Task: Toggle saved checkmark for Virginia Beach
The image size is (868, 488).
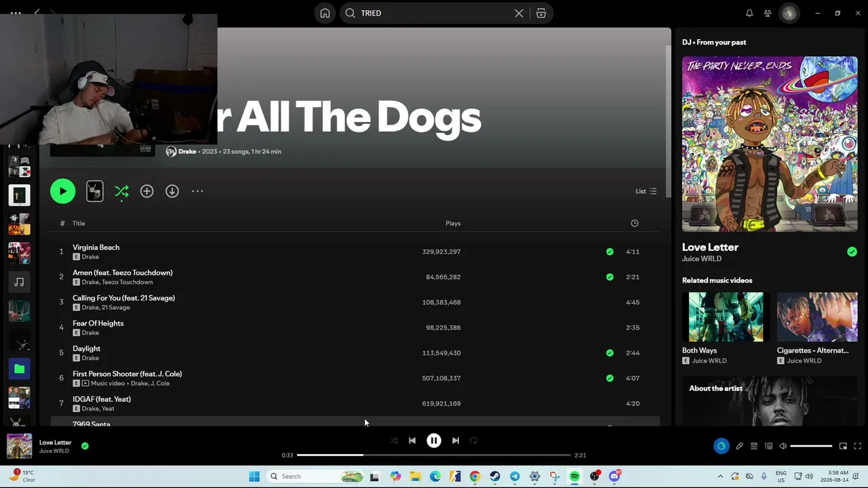Action: (x=610, y=251)
